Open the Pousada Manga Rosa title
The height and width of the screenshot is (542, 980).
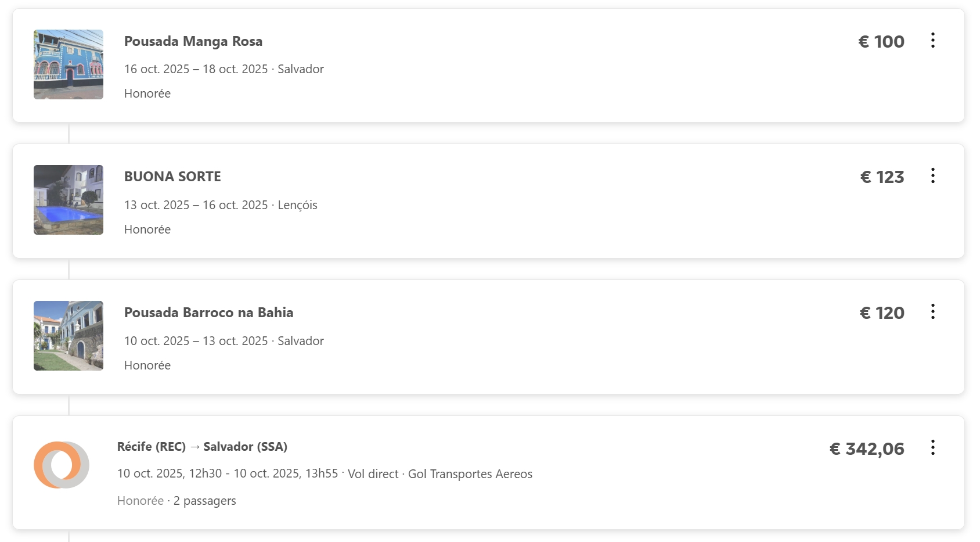tap(193, 41)
